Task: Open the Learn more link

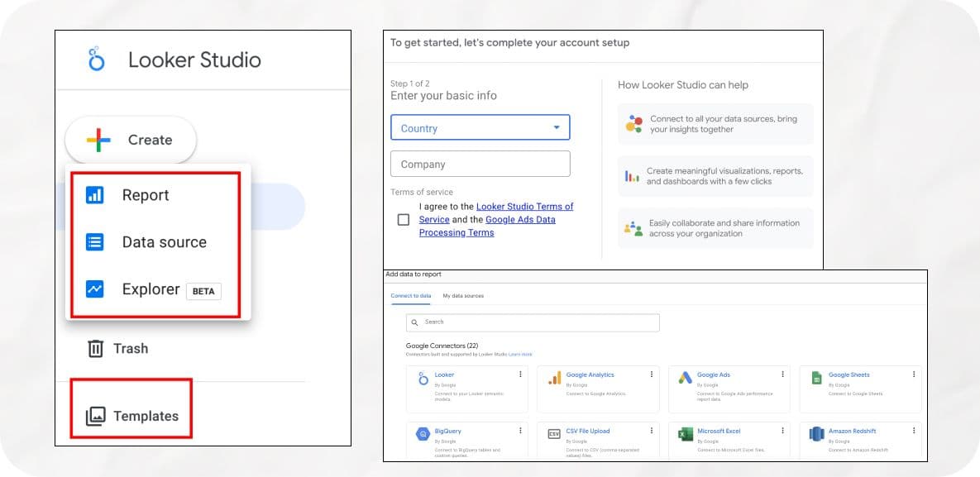Action: pyautogui.click(x=521, y=355)
